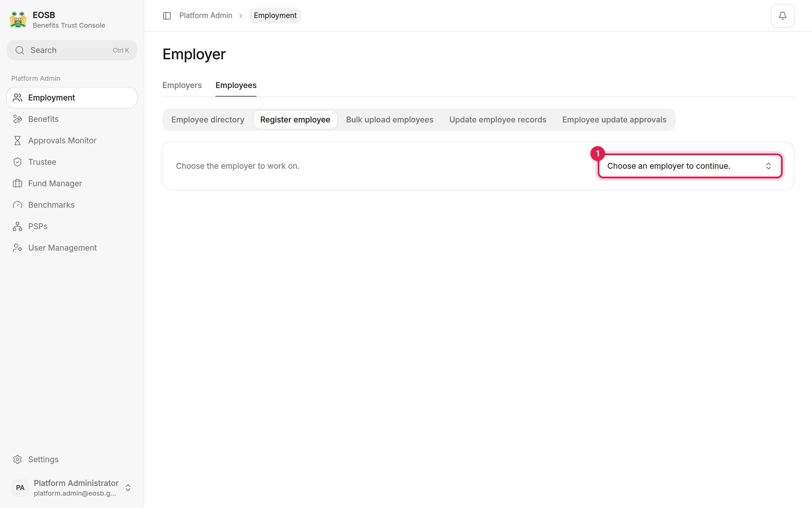This screenshot has width=812, height=508.
Task: Open the Employee directory sub-tab
Action: [x=208, y=120]
